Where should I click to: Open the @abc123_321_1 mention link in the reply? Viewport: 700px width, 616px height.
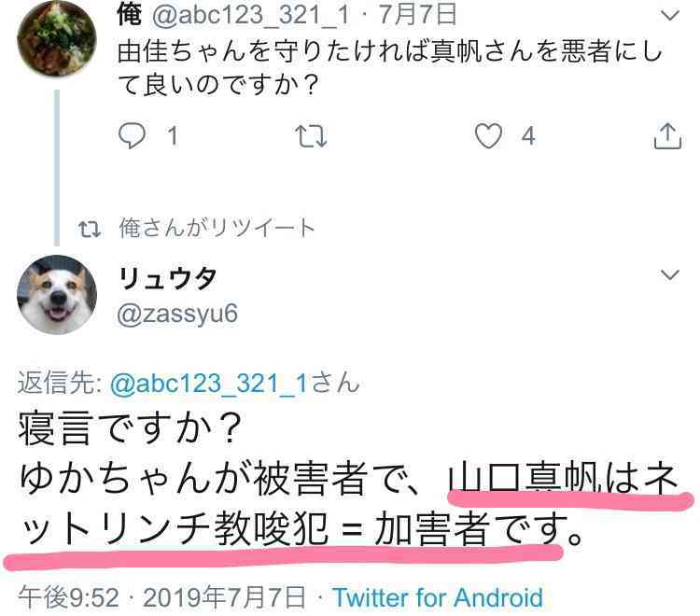[209, 384]
